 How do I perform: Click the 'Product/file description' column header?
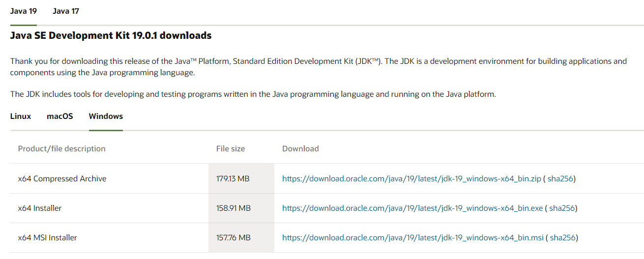62,148
